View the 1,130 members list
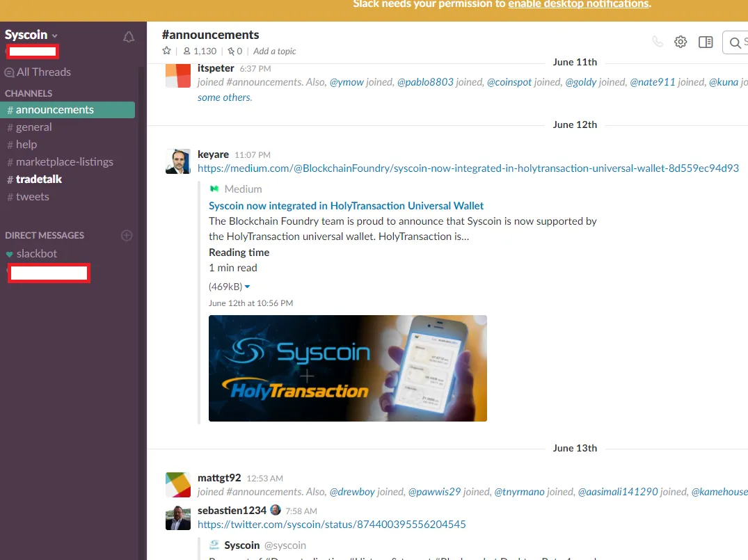 (200, 51)
